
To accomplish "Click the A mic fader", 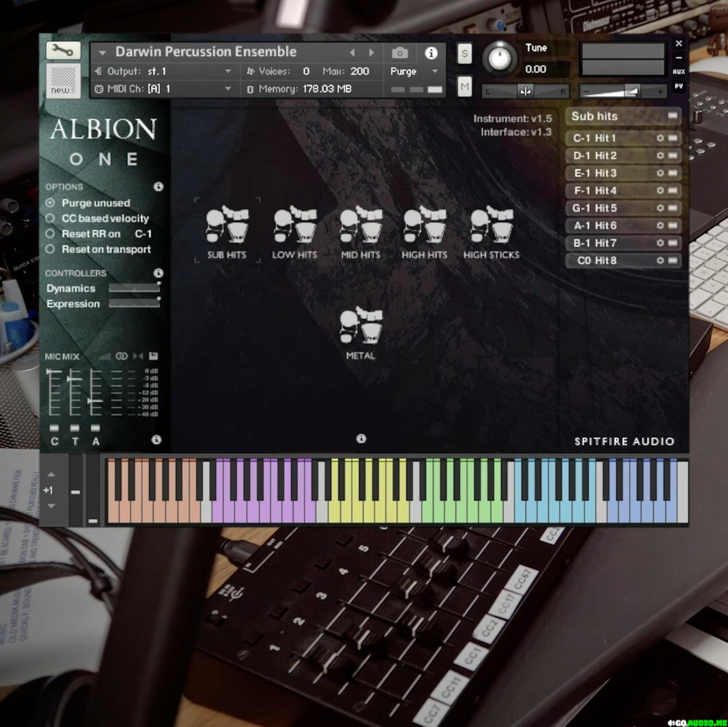I will [x=95, y=393].
